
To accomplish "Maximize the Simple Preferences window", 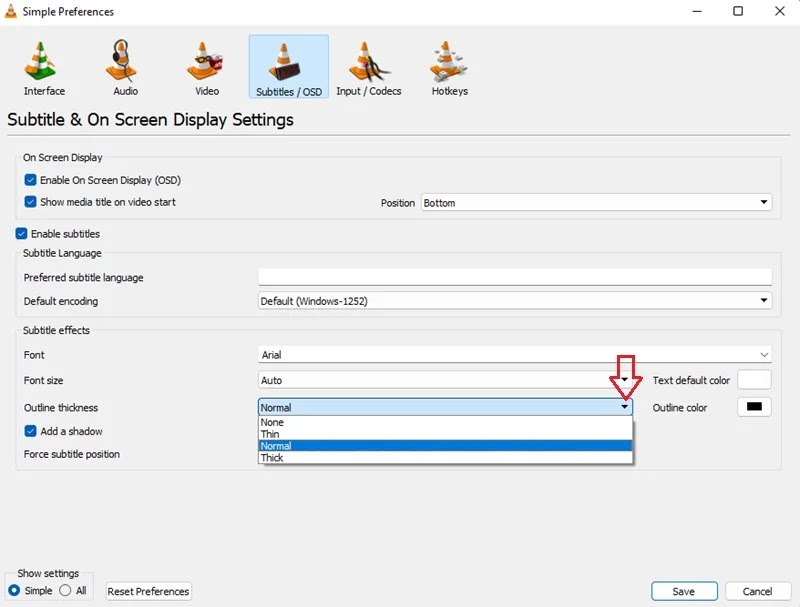I will [738, 11].
